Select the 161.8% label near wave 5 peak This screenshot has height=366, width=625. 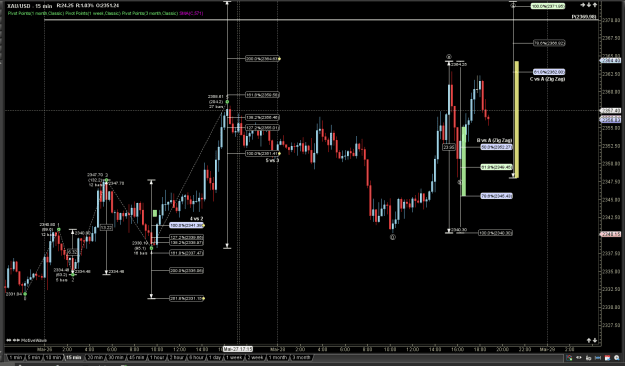262,95
